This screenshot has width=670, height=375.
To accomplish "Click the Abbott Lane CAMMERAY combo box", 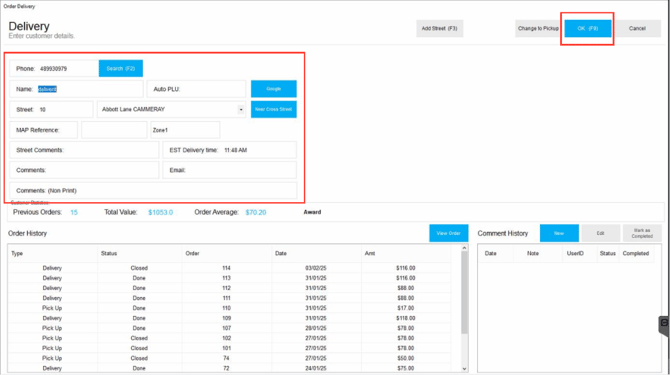I will point(171,109).
